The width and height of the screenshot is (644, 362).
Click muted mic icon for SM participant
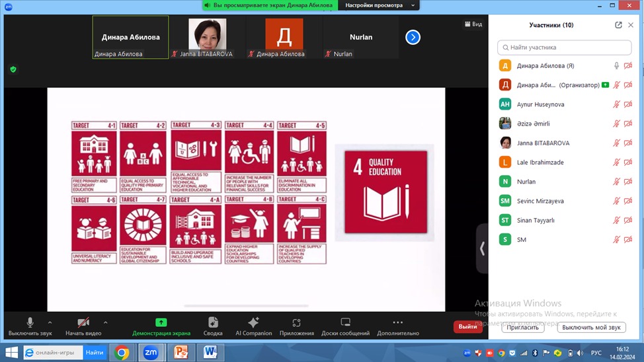pos(616,239)
